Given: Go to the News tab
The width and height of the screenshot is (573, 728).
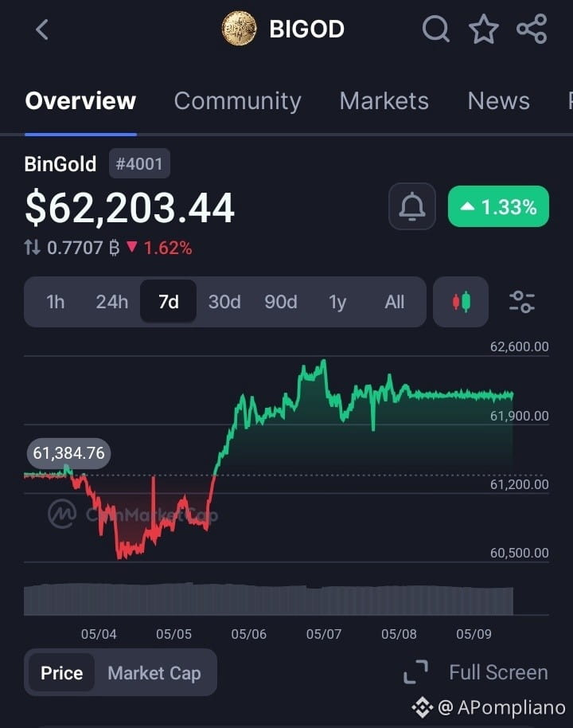Looking at the screenshot, I should point(499,100).
